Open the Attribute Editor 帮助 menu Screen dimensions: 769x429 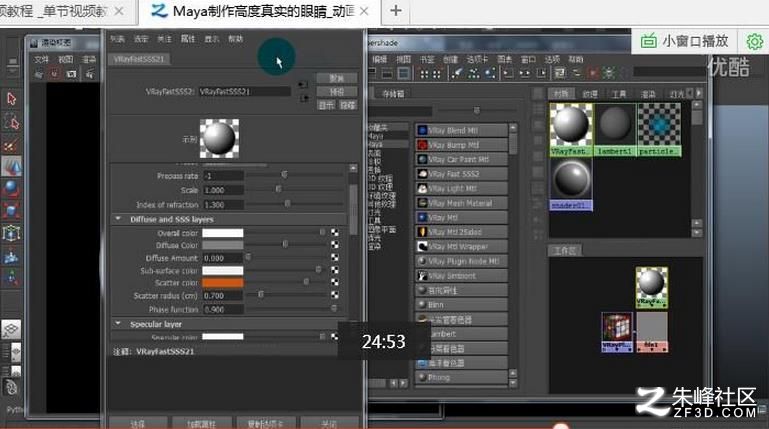click(235, 39)
